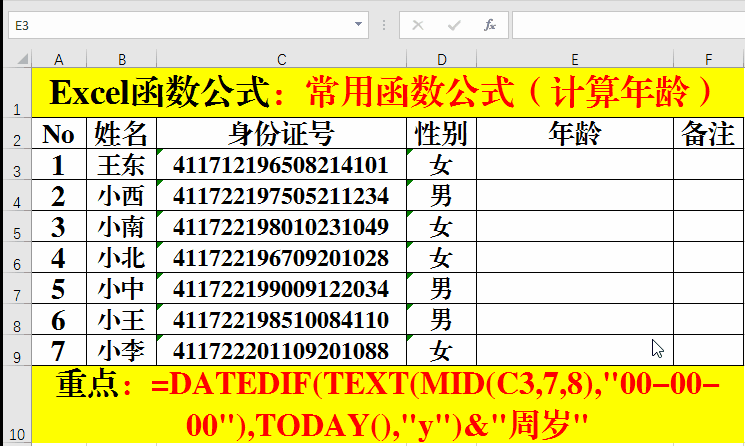This screenshot has width=745, height=446.
Task: Select column F header
Action: tap(708, 59)
